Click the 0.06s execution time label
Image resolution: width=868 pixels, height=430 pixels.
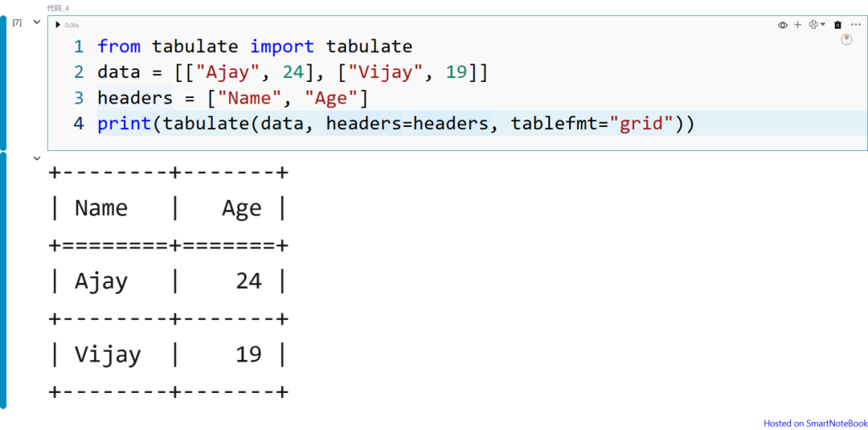point(72,25)
